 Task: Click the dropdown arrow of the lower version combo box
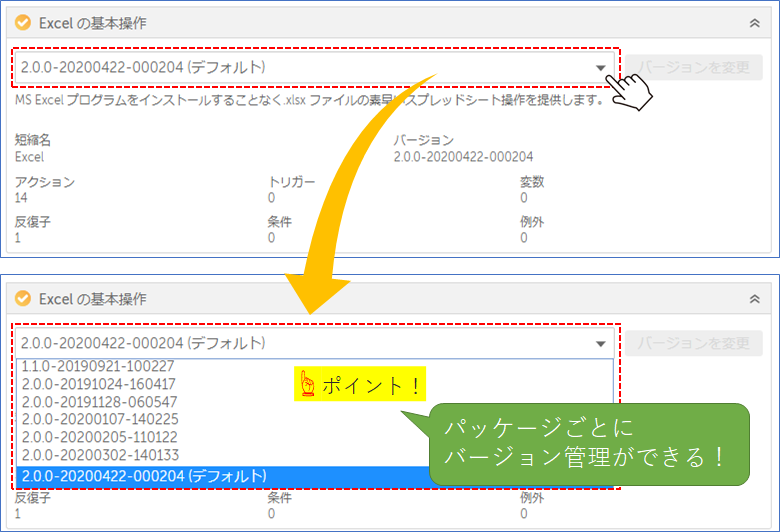point(600,343)
